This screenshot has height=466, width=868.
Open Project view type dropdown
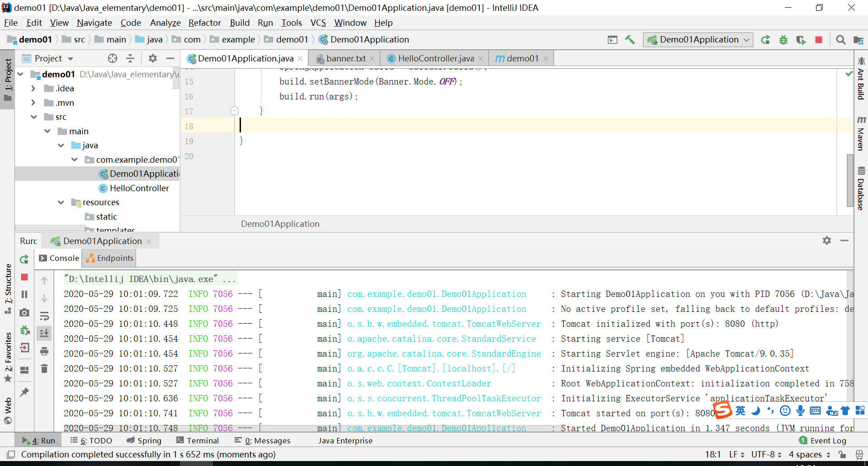tap(70, 59)
